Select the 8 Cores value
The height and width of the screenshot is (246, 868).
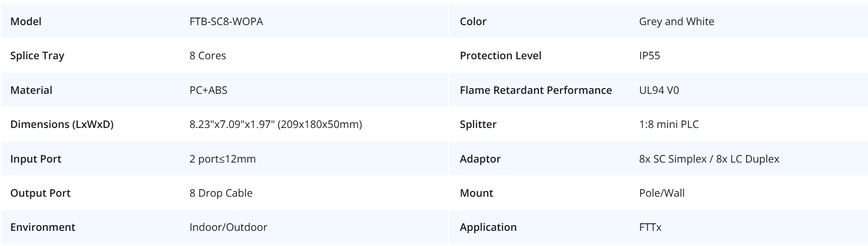tap(208, 55)
